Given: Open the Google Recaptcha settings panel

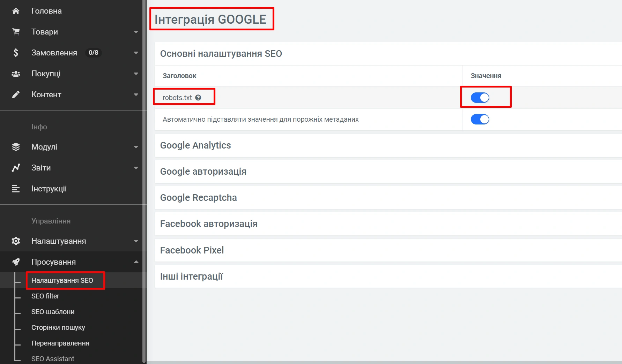Looking at the screenshot, I should pyautogui.click(x=198, y=198).
